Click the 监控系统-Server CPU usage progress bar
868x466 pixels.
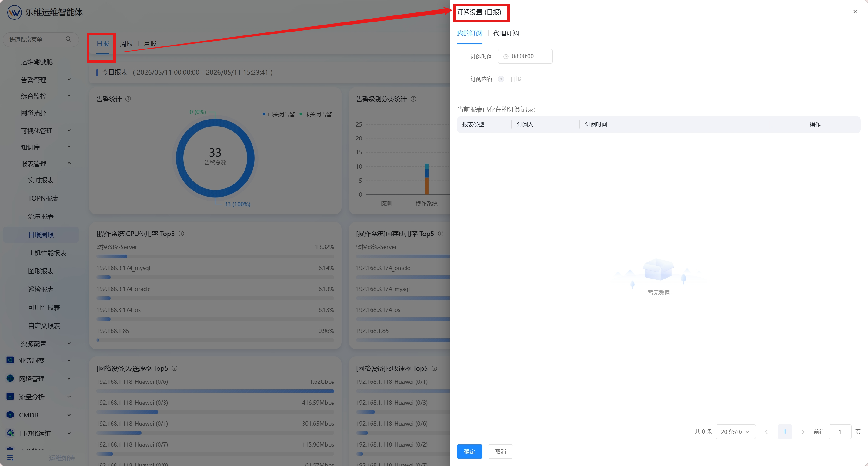click(215, 256)
